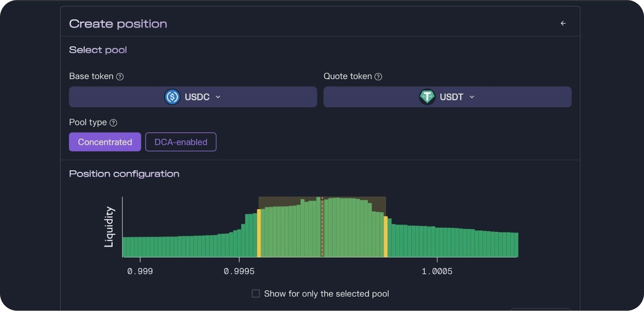Enable Show for only the selected pool checkbox
Screen dimensions: 644x311
click(x=256, y=294)
